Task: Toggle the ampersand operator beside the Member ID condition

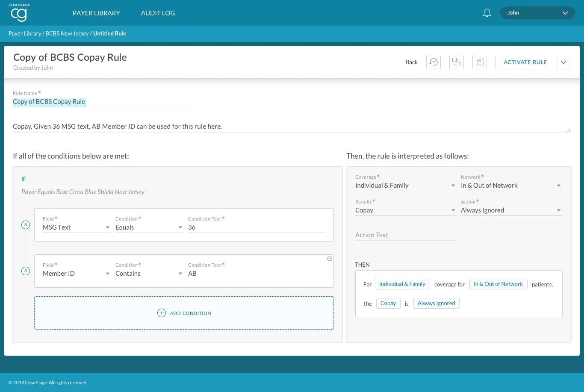Action: point(26,271)
